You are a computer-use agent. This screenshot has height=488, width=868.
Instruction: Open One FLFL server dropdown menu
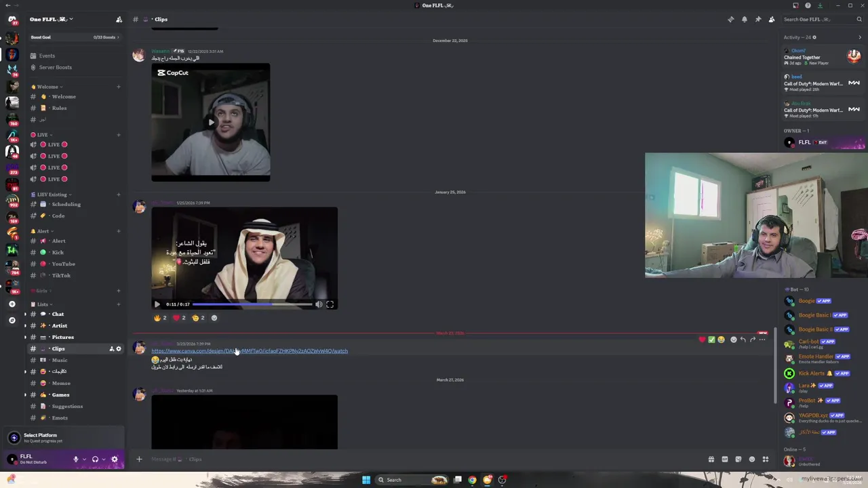click(52, 19)
